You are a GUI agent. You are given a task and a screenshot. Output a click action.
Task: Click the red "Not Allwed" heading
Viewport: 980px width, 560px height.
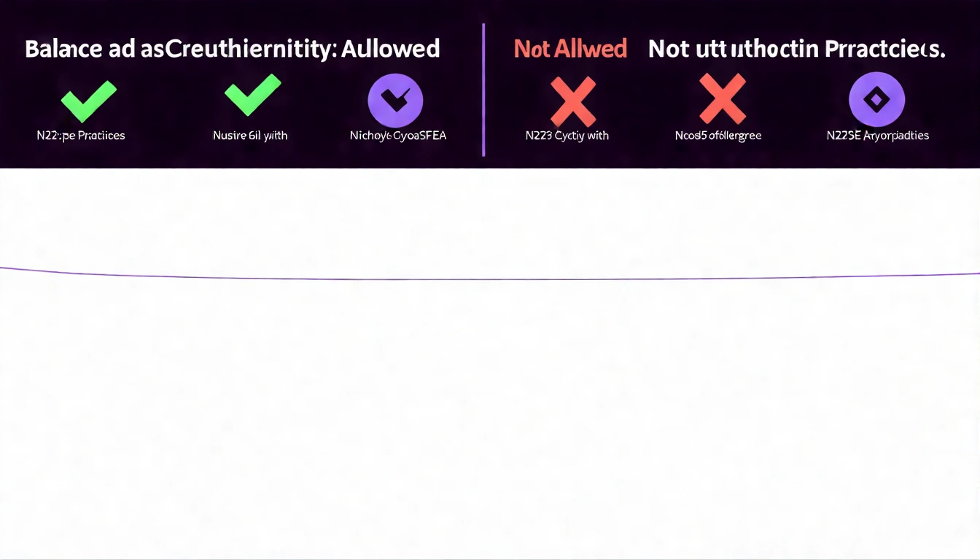[x=570, y=49]
